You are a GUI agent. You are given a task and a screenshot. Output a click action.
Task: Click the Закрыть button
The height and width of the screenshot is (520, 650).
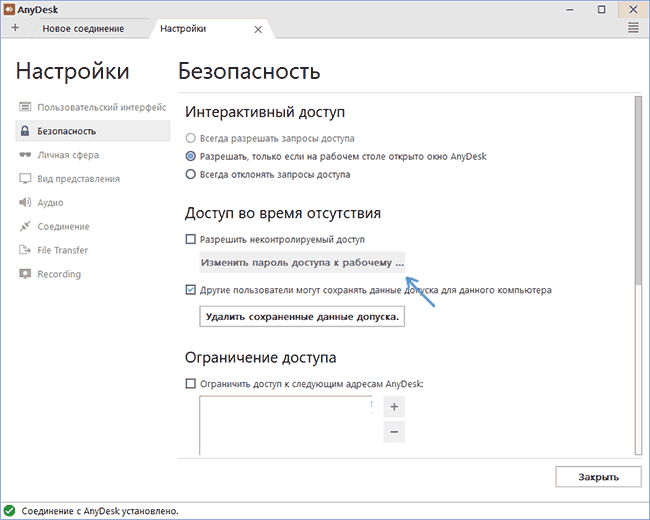[x=597, y=476]
